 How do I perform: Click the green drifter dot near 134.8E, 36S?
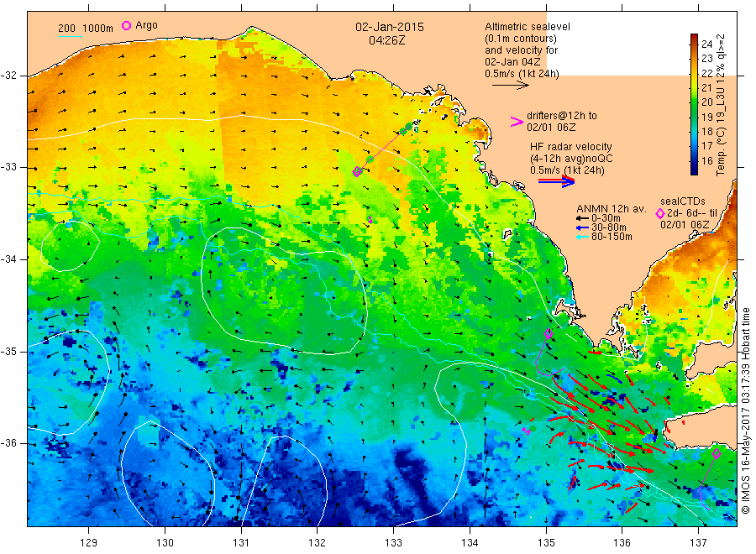[533, 428]
